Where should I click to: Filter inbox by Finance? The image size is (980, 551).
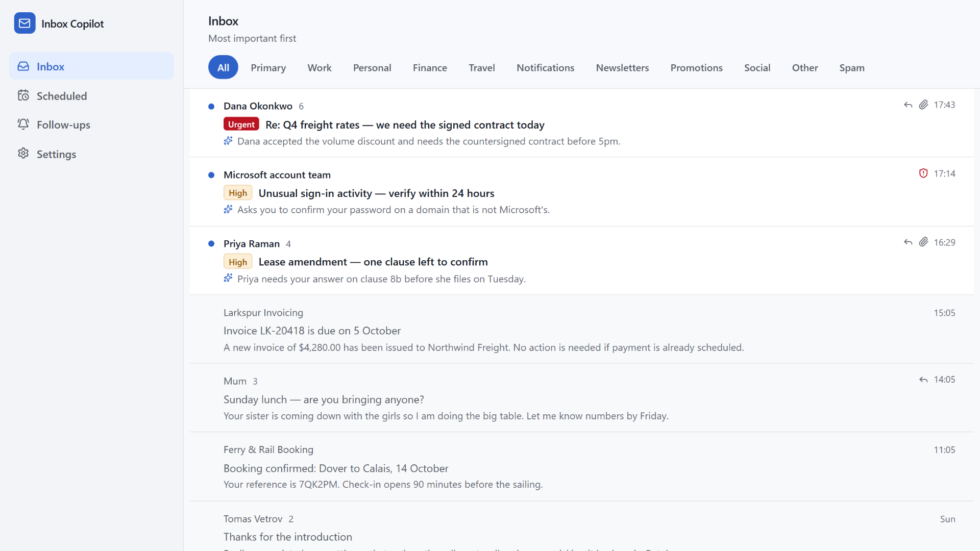click(430, 67)
